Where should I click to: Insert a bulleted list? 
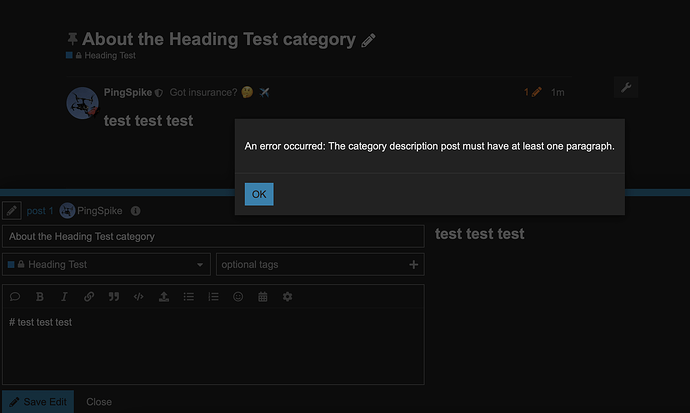tap(189, 297)
